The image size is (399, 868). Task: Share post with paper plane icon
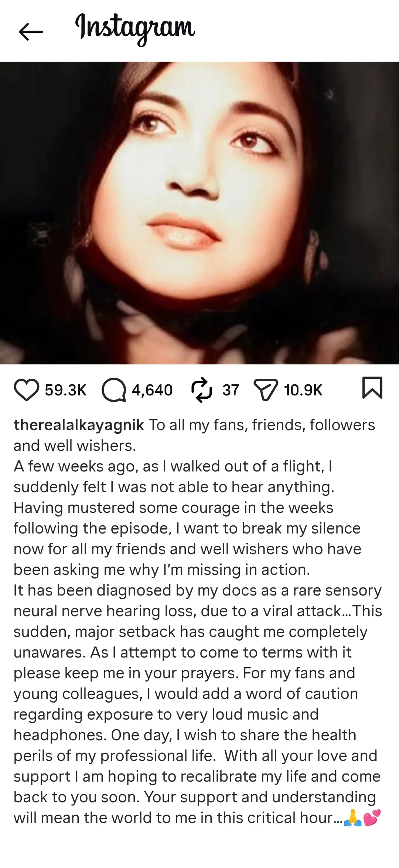coord(266,391)
